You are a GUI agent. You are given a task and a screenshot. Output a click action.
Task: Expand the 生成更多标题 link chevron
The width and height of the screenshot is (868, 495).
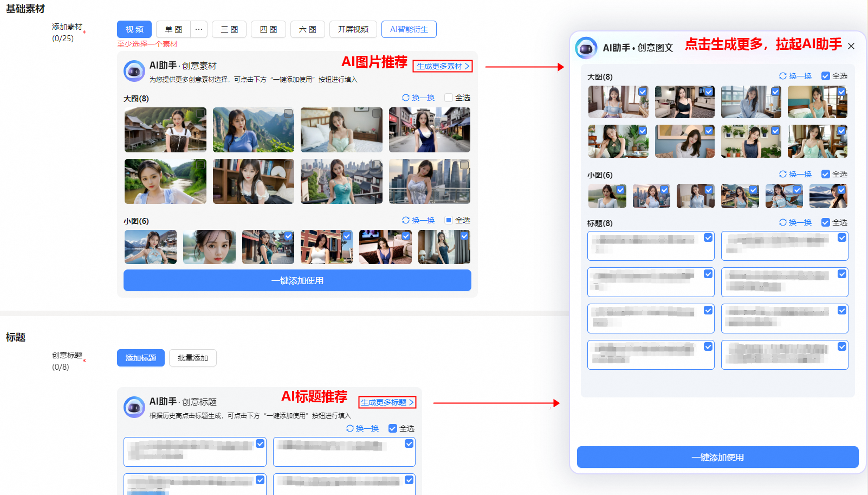tap(411, 402)
